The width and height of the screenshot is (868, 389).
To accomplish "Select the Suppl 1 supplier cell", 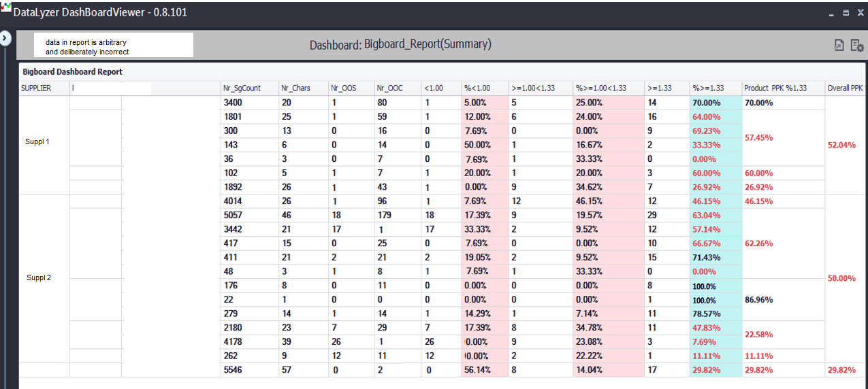I will click(x=37, y=142).
